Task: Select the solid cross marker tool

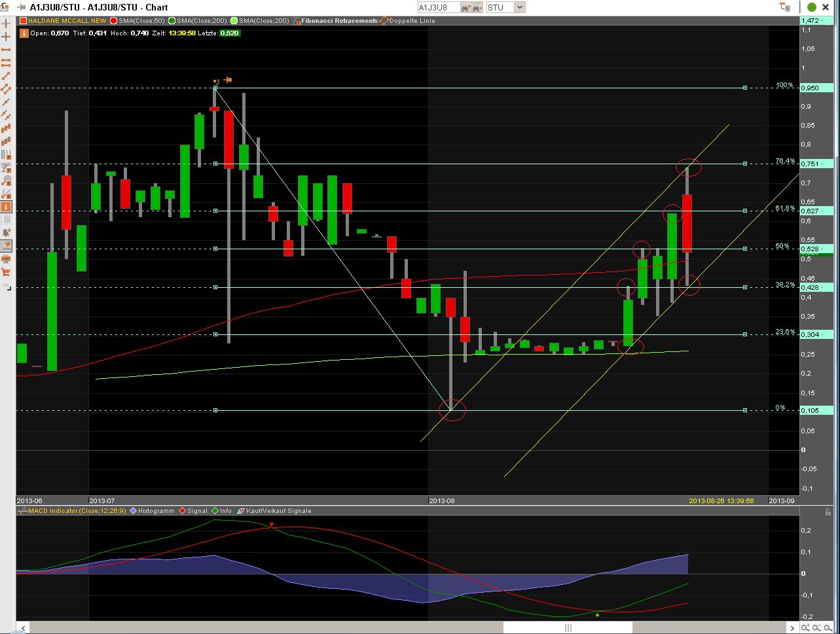Action: [7, 37]
